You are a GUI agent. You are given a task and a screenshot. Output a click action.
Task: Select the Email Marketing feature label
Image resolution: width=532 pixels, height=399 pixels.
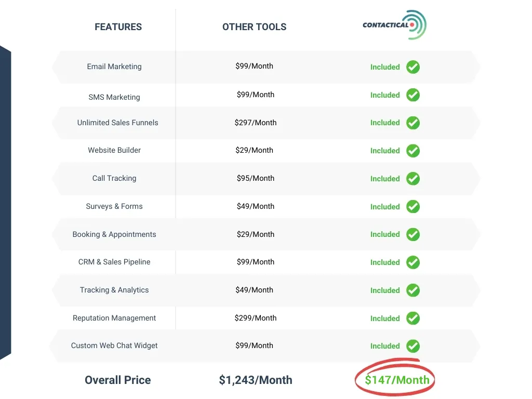click(x=114, y=66)
